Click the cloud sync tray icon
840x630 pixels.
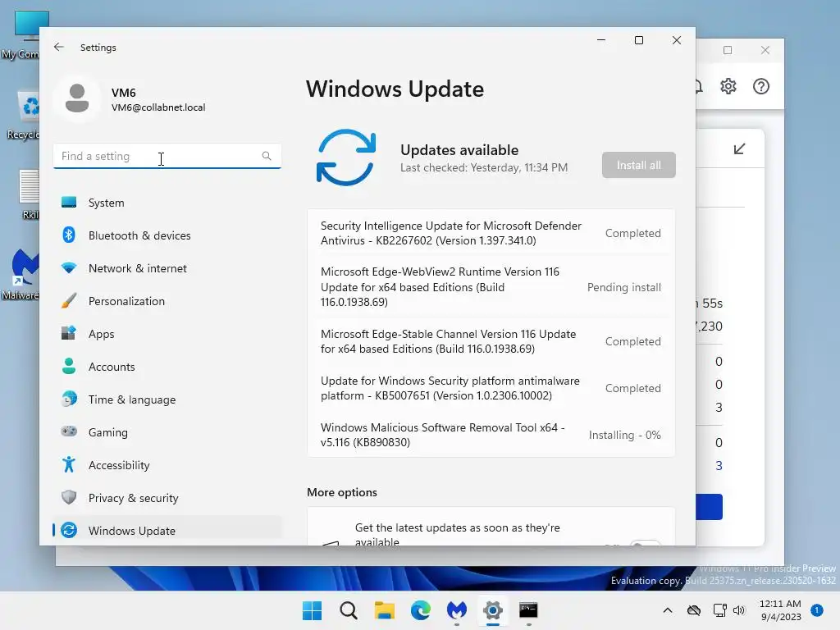coord(694,610)
